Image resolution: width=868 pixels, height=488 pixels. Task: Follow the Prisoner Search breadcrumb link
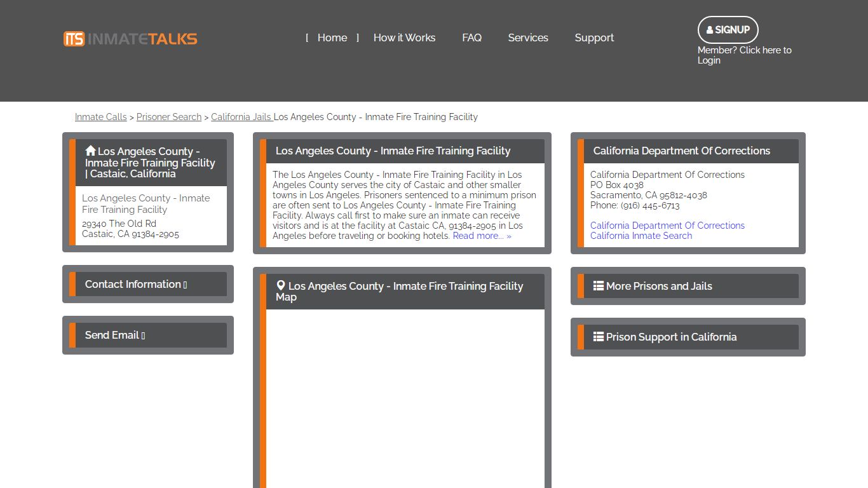169,117
